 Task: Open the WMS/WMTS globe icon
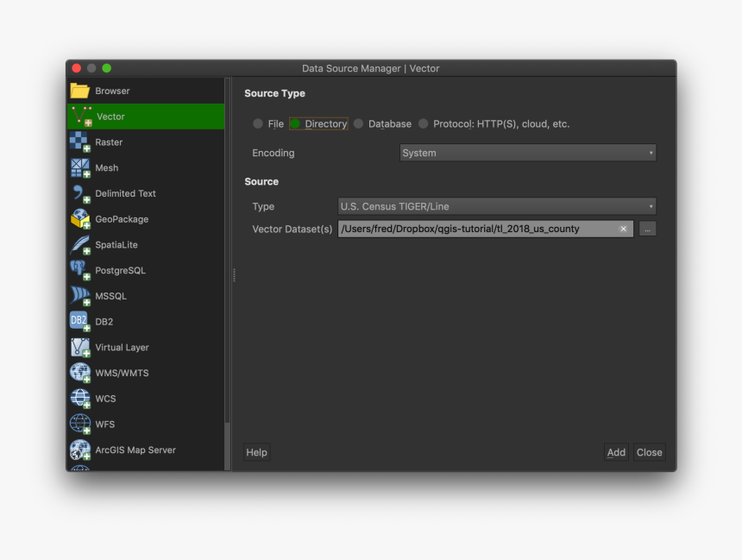coord(80,373)
